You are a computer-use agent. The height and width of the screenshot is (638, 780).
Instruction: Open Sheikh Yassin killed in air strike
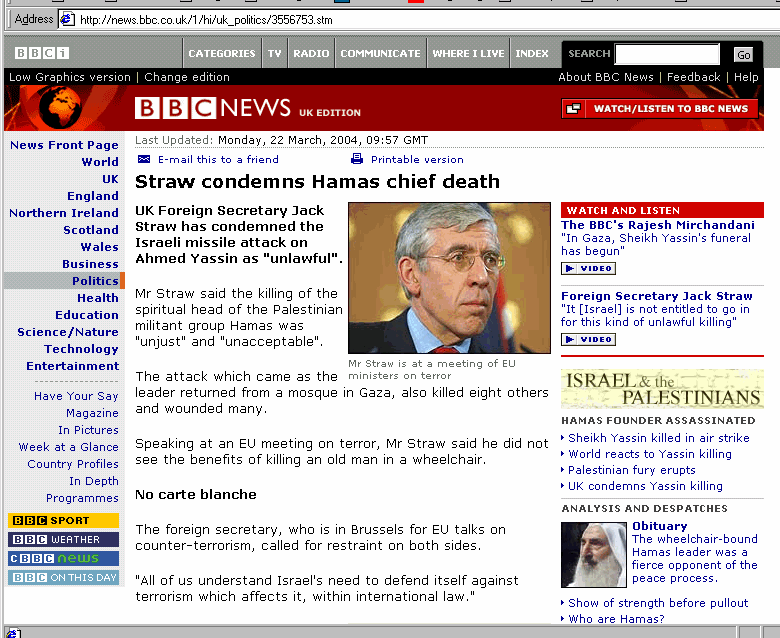click(x=659, y=438)
